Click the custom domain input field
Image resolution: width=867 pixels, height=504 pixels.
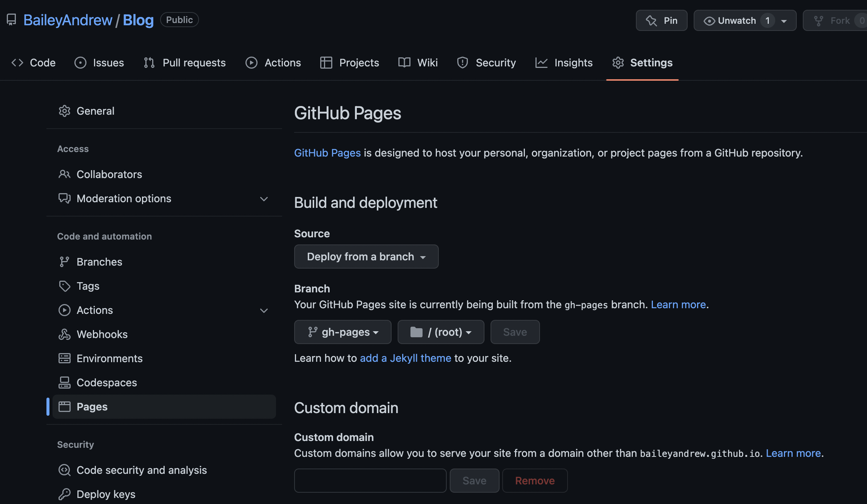pyautogui.click(x=370, y=480)
